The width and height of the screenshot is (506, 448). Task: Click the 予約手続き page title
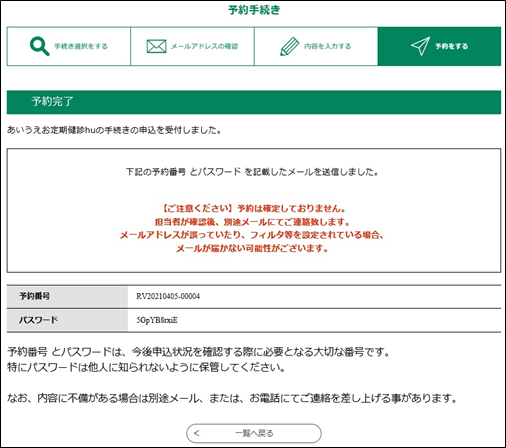pyautogui.click(x=254, y=10)
